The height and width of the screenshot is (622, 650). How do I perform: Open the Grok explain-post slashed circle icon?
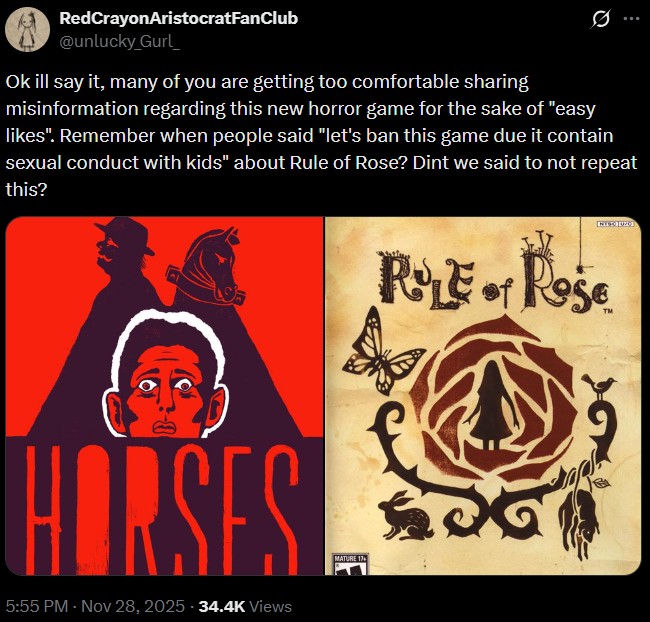click(600, 19)
